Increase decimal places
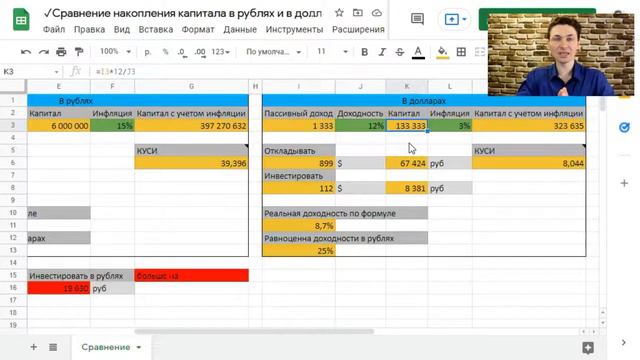This screenshot has height=360, width=640. [x=200, y=52]
